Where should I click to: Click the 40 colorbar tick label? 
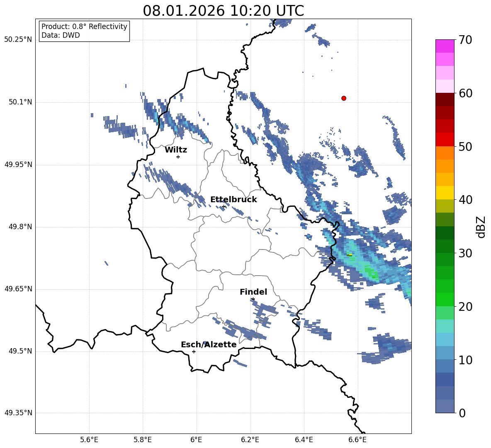pyautogui.click(x=465, y=200)
